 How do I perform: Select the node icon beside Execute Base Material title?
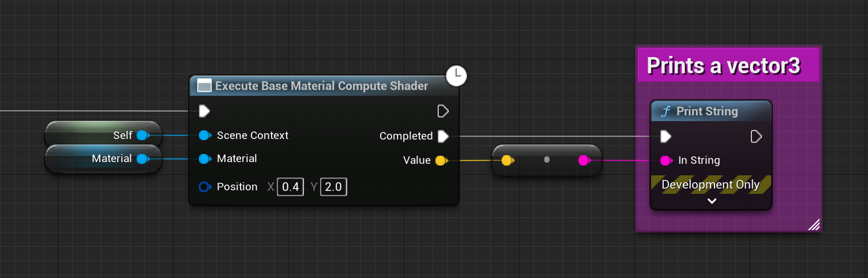point(204,86)
